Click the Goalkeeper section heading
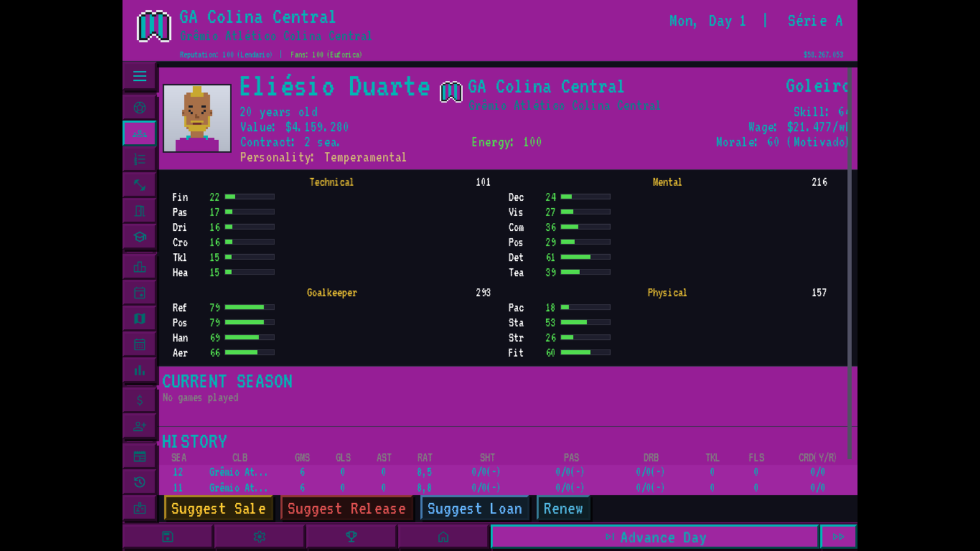Viewport: 980px width, 551px height. (x=331, y=293)
